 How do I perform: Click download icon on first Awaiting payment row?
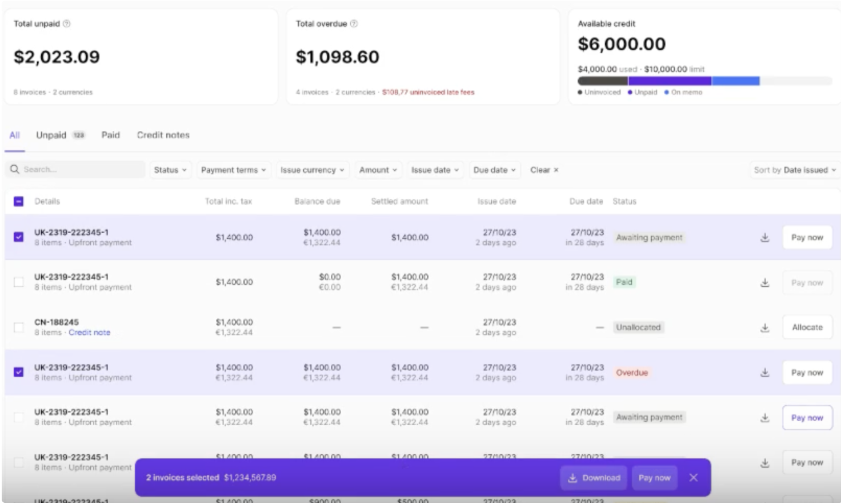click(x=764, y=237)
